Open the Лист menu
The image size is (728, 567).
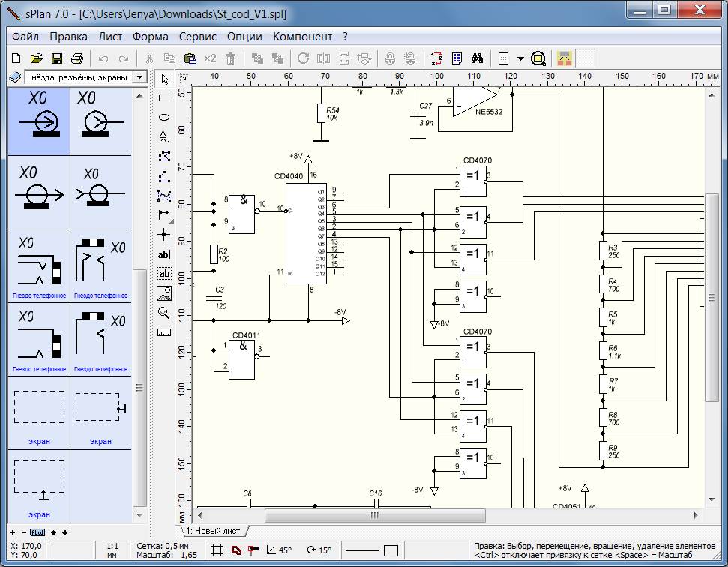click(x=110, y=37)
